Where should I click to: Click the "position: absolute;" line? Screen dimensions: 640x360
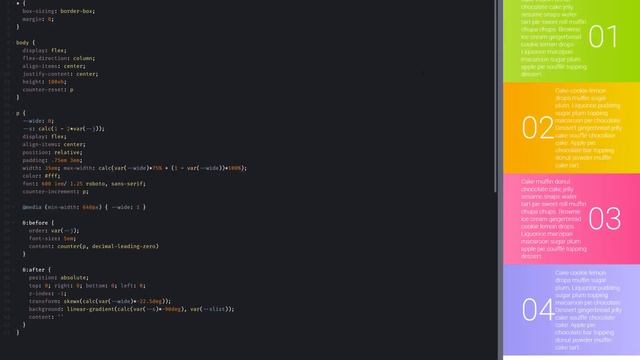(x=58, y=278)
